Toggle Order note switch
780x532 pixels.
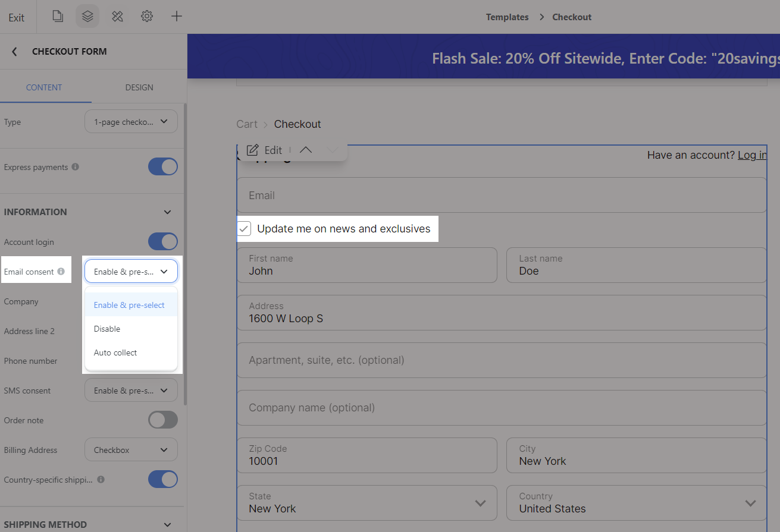tap(163, 420)
